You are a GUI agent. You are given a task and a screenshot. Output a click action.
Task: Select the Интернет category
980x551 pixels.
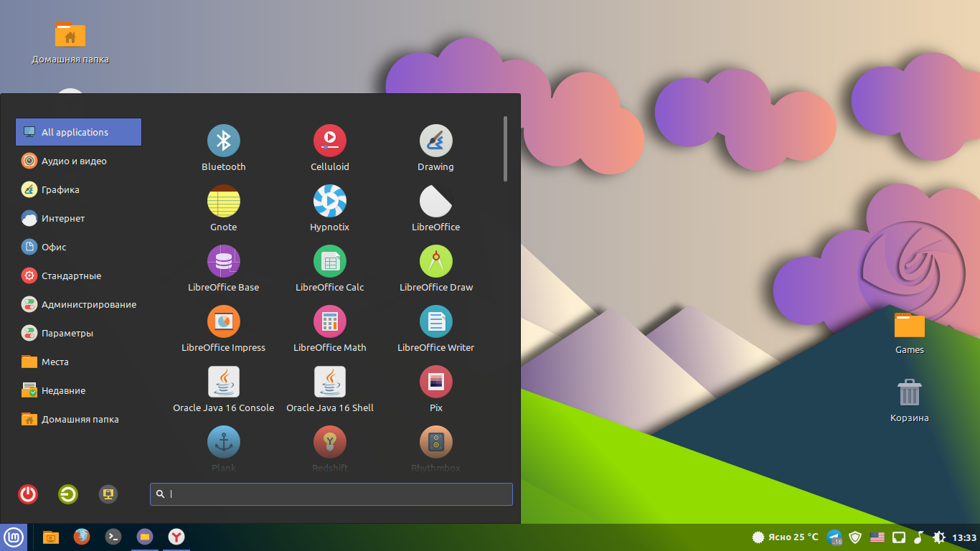coord(79,218)
